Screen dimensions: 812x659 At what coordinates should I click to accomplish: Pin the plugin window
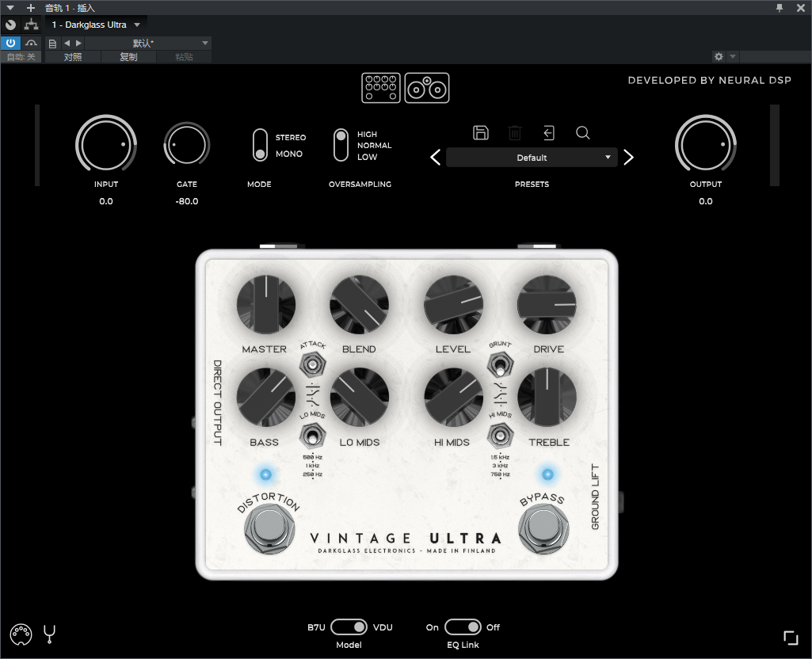(780, 8)
